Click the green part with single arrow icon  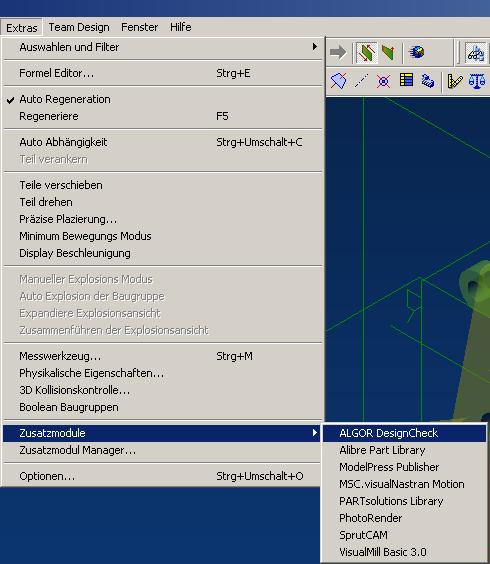point(388,53)
